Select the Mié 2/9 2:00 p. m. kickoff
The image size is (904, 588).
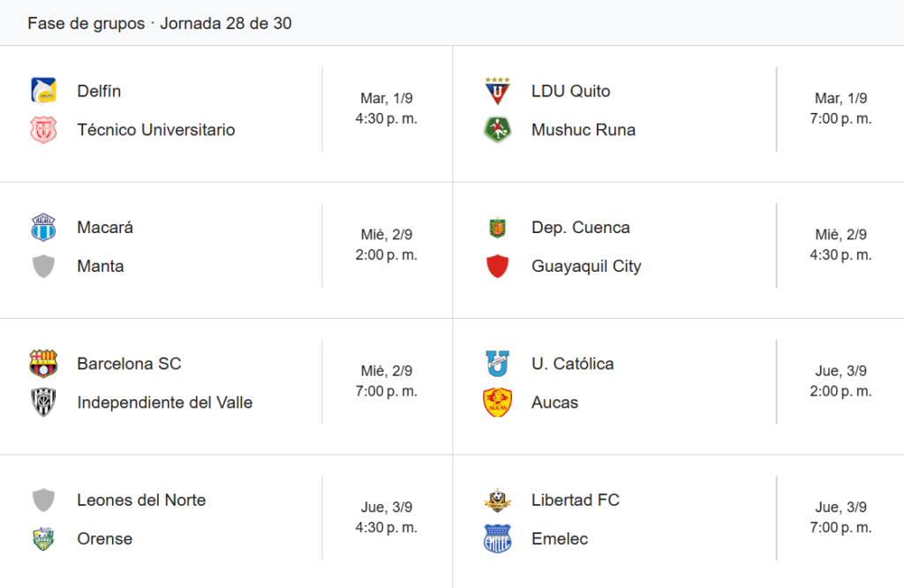(x=387, y=245)
